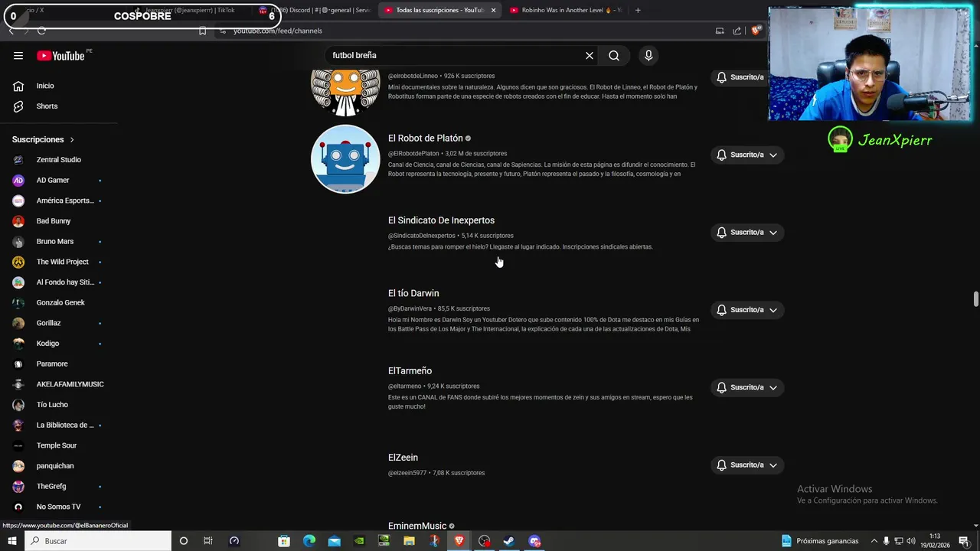Open the Brave browser taskbar icon
This screenshot has width=980, height=551.
(459, 541)
